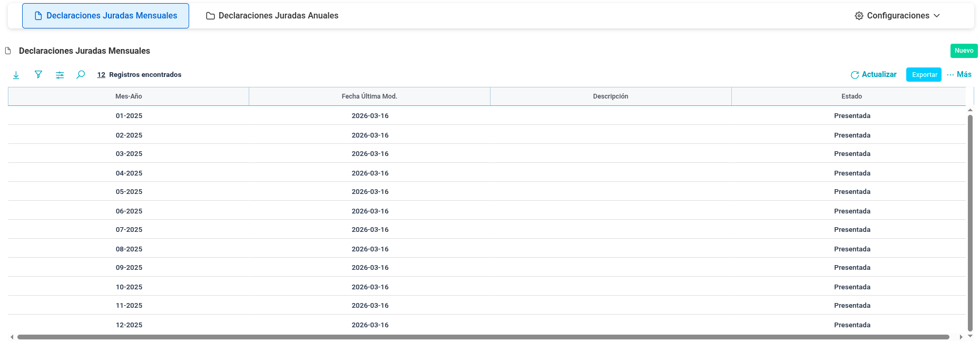Screen dimensions: 980x361
Task: Click the vertical scrollbar on the right
Action: click(x=970, y=222)
